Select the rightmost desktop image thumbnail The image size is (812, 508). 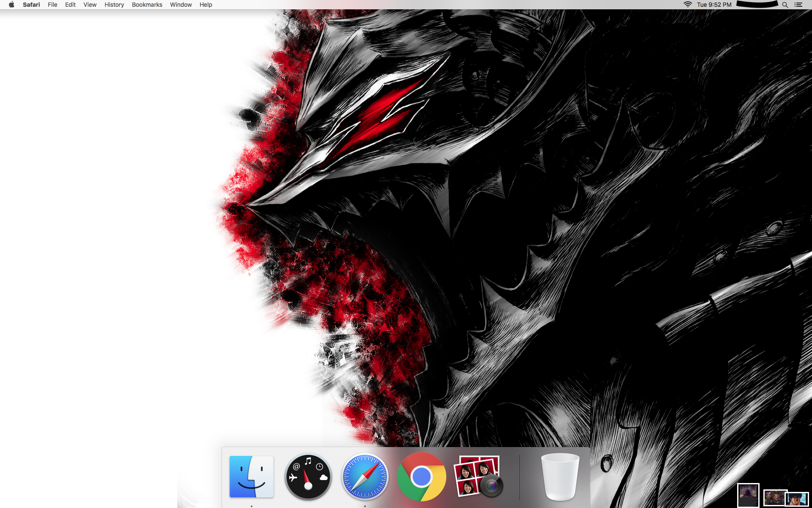click(798, 499)
